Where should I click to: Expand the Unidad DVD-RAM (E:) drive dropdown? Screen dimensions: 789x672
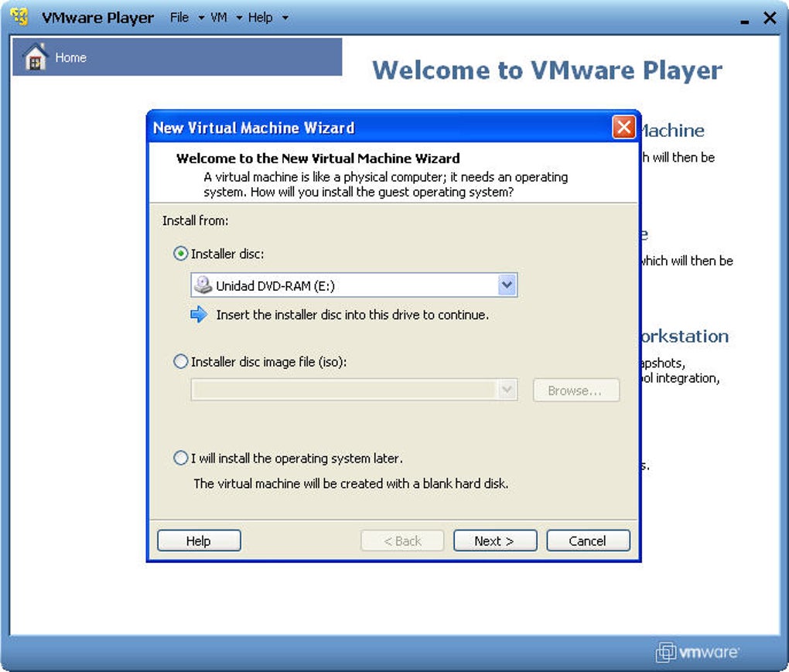(x=507, y=285)
